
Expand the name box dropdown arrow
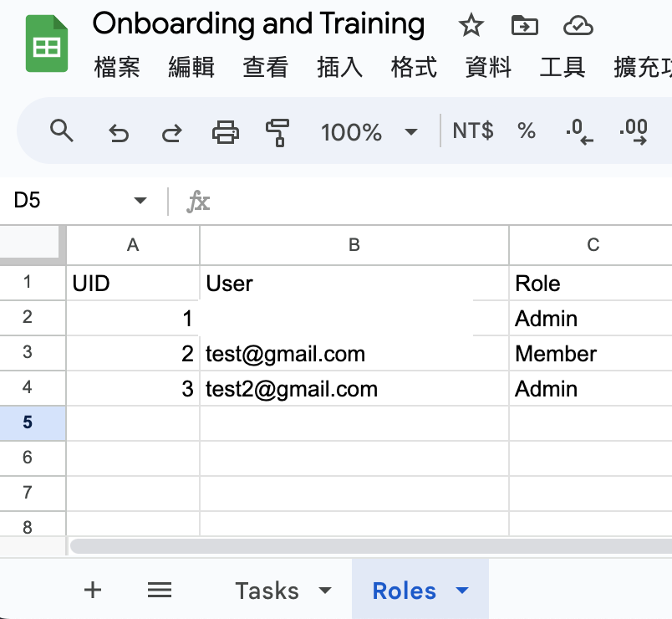[x=140, y=200]
